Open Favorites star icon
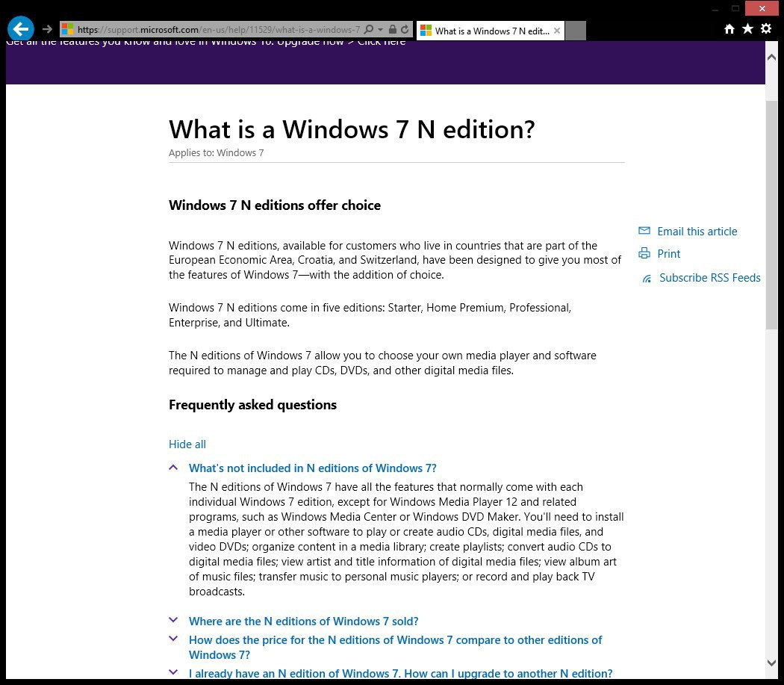The width and height of the screenshot is (784, 685). [x=747, y=28]
